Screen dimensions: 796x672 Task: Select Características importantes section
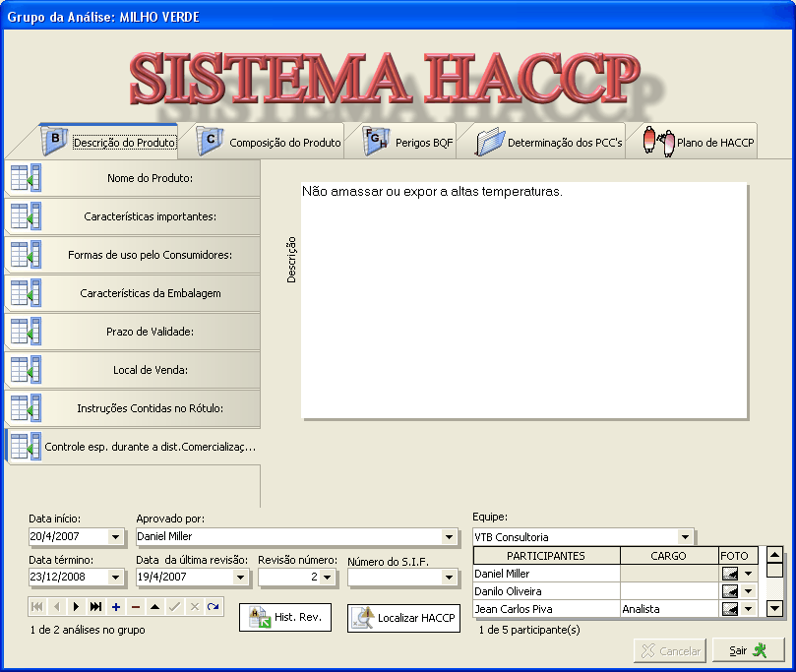(133, 216)
